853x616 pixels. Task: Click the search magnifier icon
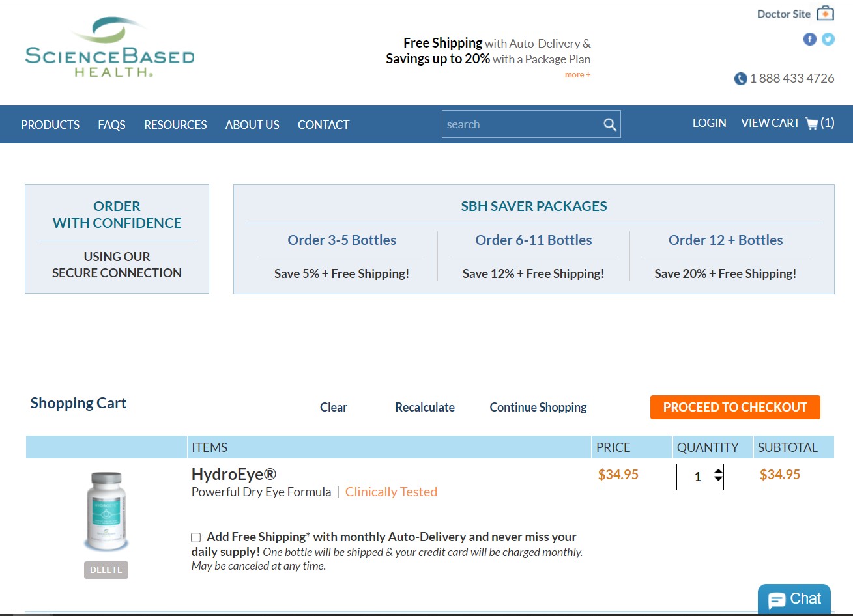click(x=609, y=124)
